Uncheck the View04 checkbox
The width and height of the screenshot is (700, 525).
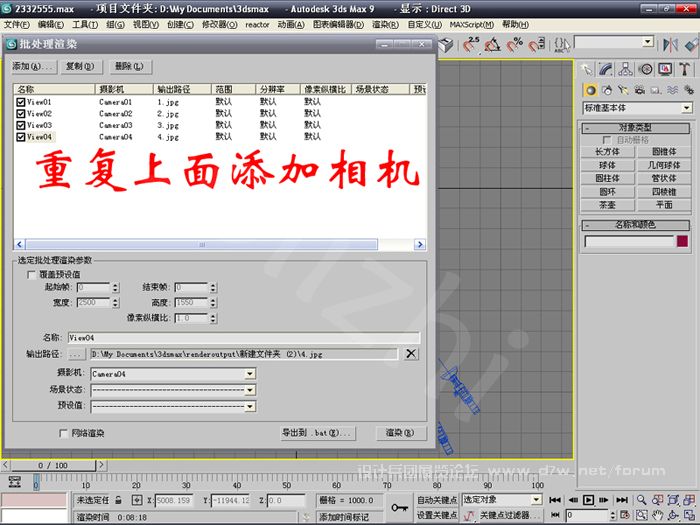click(x=21, y=137)
